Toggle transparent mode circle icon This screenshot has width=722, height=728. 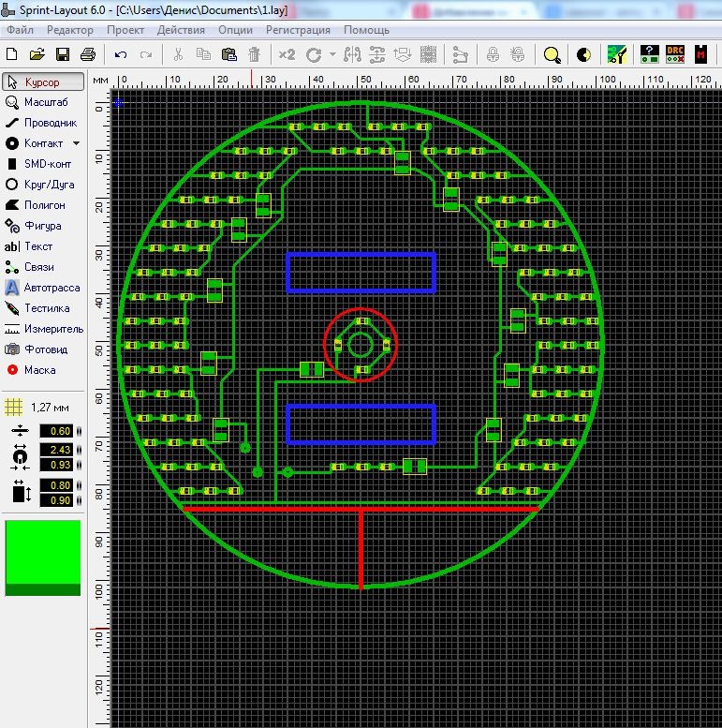tap(583, 55)
